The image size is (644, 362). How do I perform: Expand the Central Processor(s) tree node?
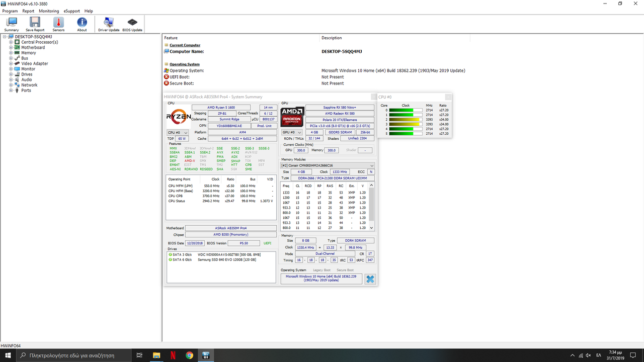pos(11,42)
